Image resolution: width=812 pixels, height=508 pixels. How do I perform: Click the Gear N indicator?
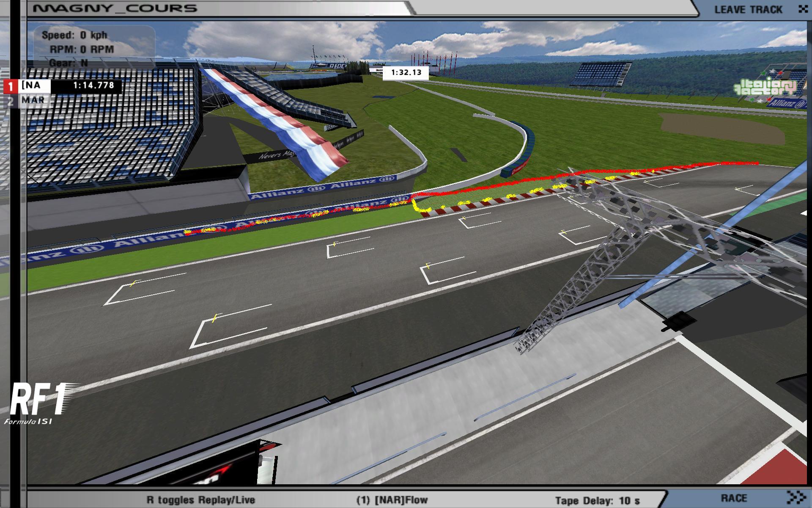pyautogui.click(x=69, y=63)
